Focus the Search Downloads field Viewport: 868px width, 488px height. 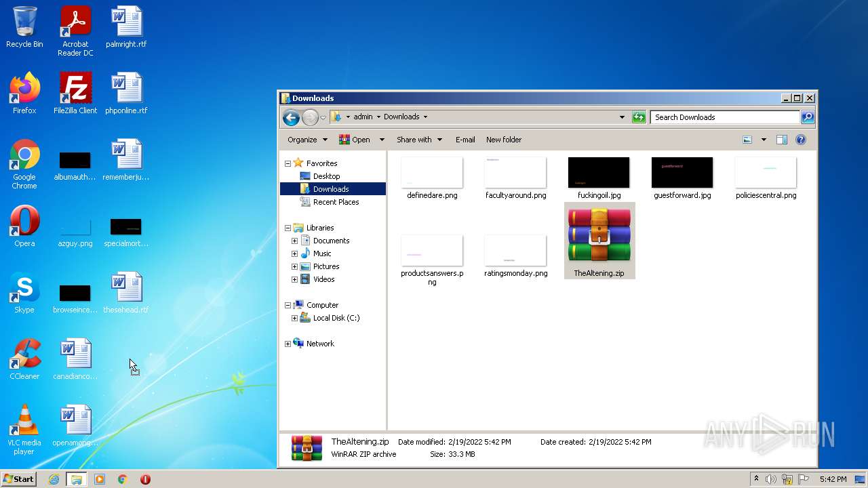click(725, 117)
